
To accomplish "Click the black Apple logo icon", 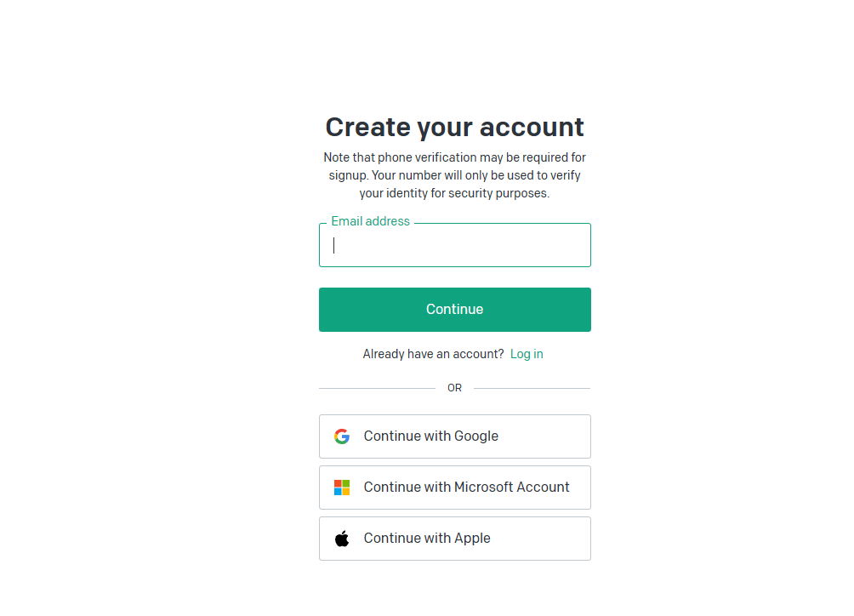I will (342, 539).
